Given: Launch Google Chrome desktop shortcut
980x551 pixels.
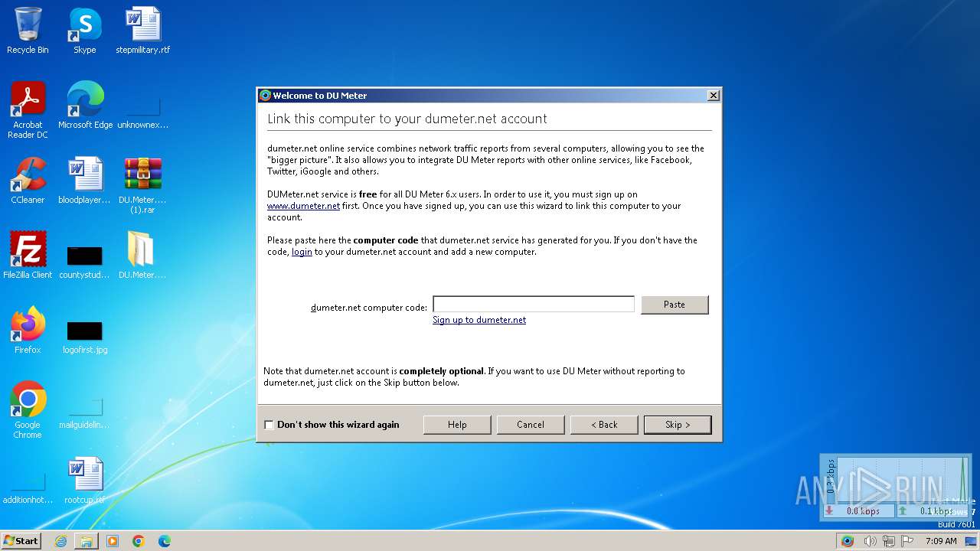Looking at the screenshot, I should pyautogui.click(x=28, y=410).
